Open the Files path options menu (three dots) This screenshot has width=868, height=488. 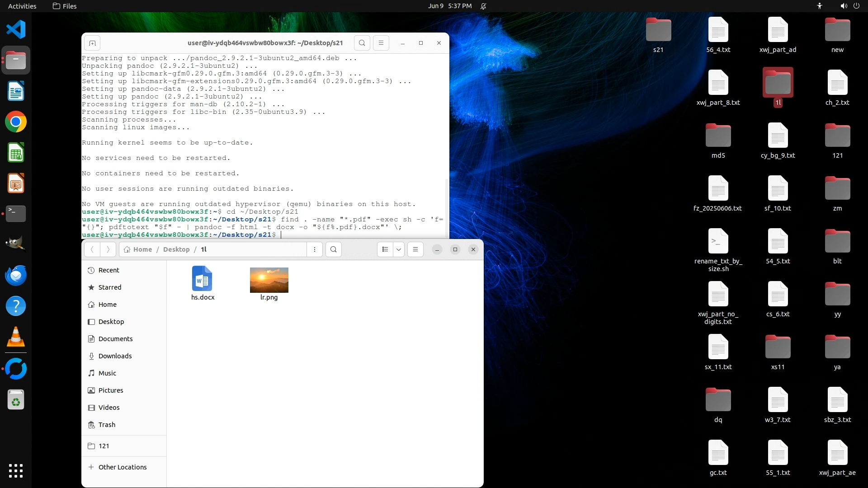click(315, 249)
